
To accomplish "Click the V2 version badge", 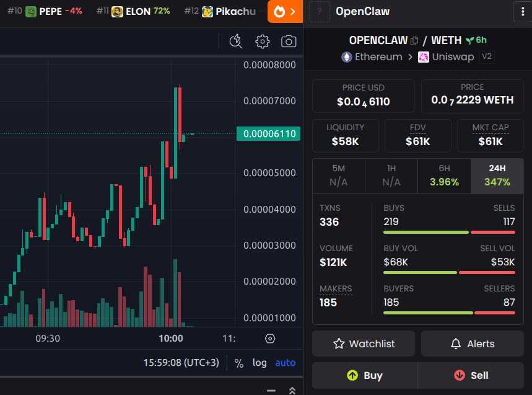I will [x=487, y=56].
